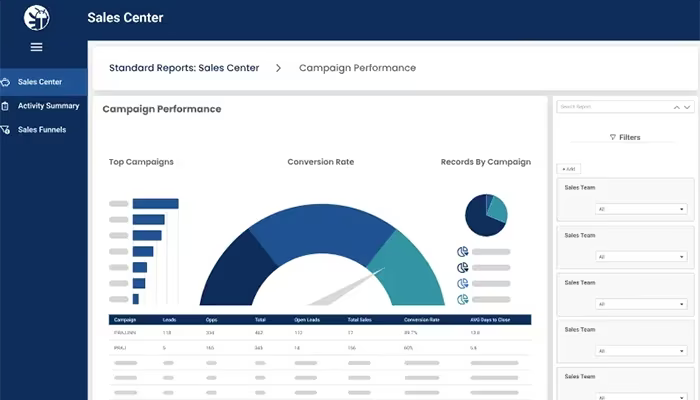Sort by the Leads column header

pos(169,320)
